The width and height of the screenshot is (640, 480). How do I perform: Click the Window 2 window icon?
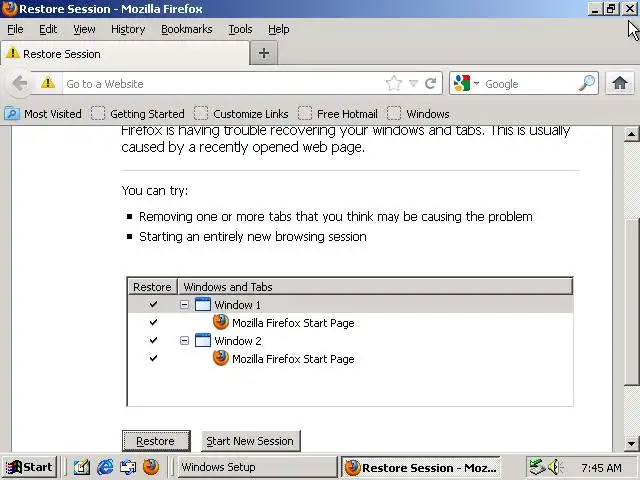pos(203,340)
